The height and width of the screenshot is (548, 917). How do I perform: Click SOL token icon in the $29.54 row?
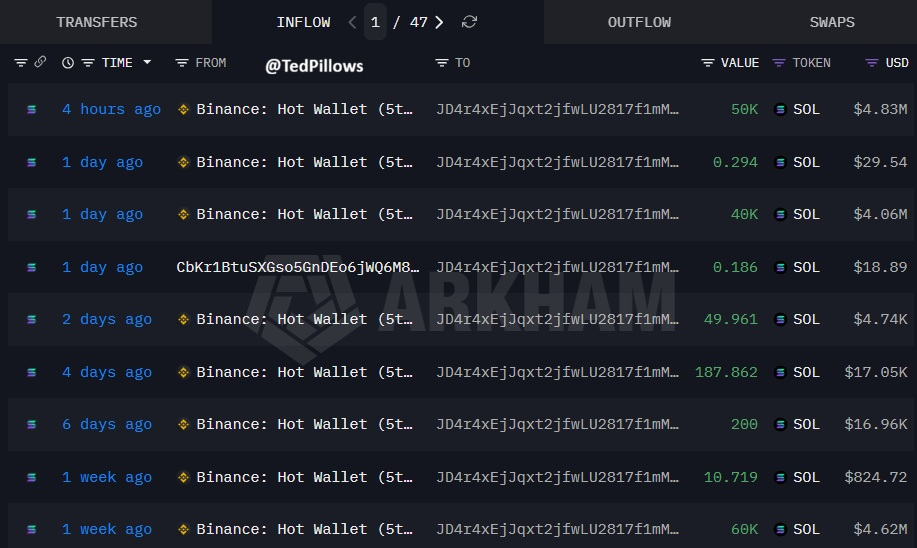(780, 162)
